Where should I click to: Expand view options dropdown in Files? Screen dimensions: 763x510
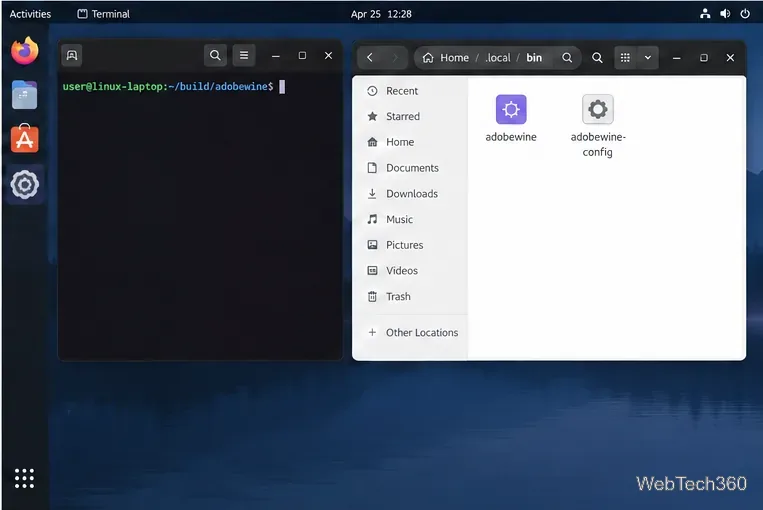(x=648, y=58)
